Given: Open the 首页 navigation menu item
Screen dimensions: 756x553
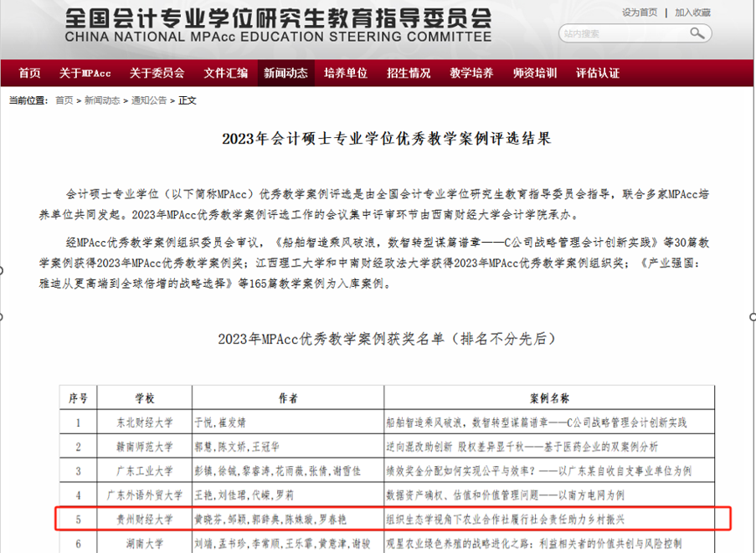Looking at the screenshot, I should tap(29, 74).
